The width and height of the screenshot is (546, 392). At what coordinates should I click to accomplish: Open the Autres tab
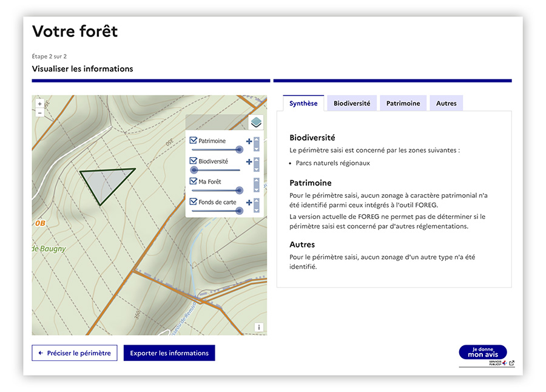pyautogui.click(x=446, y=104)
